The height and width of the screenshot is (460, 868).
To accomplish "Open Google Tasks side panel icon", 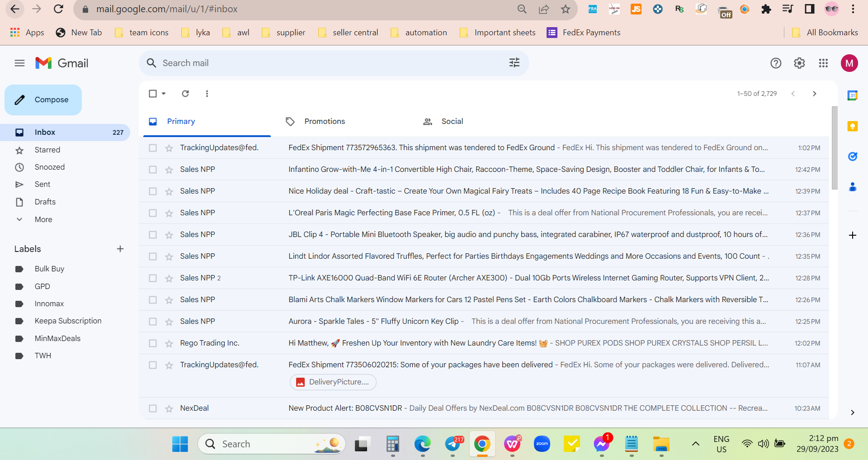I will (853, 156).
